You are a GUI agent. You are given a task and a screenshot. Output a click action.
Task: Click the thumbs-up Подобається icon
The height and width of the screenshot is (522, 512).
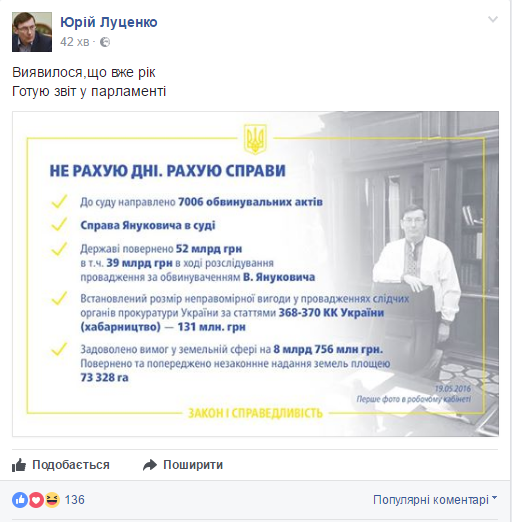[x=19, y=465]
